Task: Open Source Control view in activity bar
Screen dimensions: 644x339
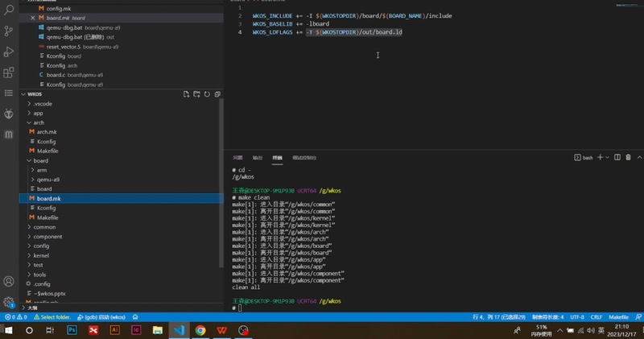Action: 9,31
